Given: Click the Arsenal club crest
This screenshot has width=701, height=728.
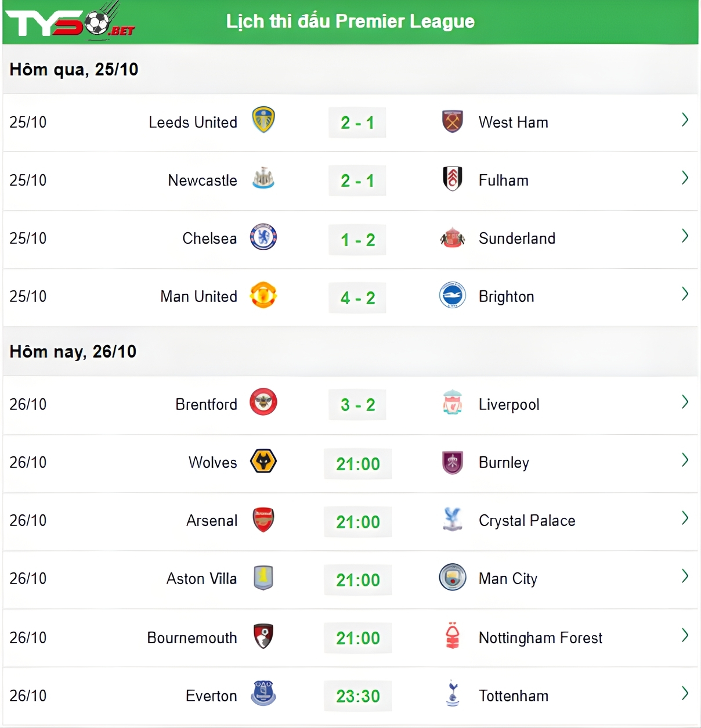Looking at the screenshot, I should (x=263, y=520).
